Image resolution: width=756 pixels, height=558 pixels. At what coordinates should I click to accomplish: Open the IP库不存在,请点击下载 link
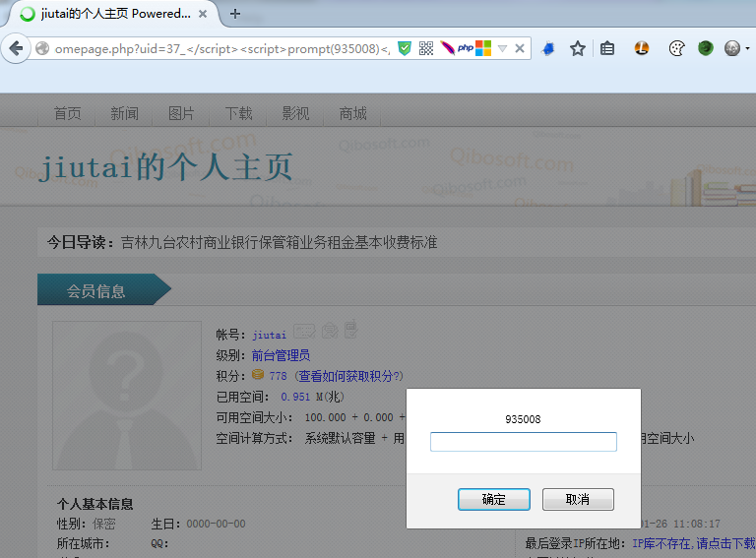point(694,543)
